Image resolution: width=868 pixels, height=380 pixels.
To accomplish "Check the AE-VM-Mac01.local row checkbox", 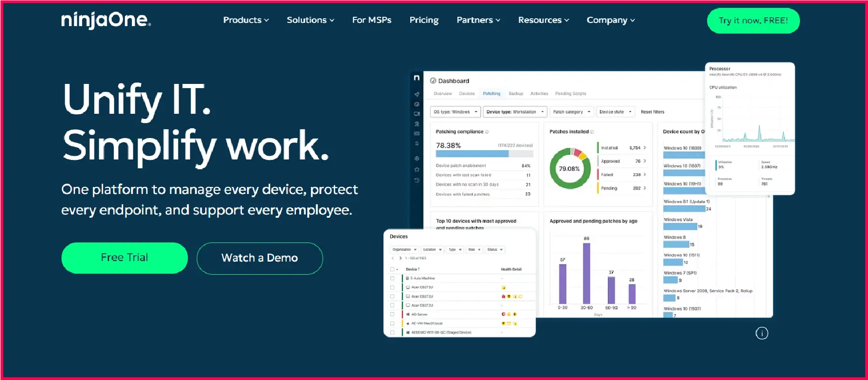I will pos(392,324).
